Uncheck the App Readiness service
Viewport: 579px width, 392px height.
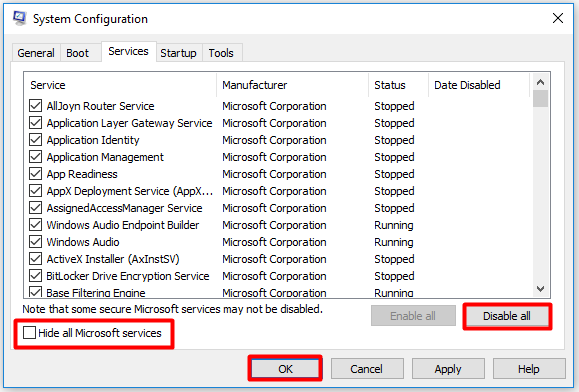pos(35,173)
